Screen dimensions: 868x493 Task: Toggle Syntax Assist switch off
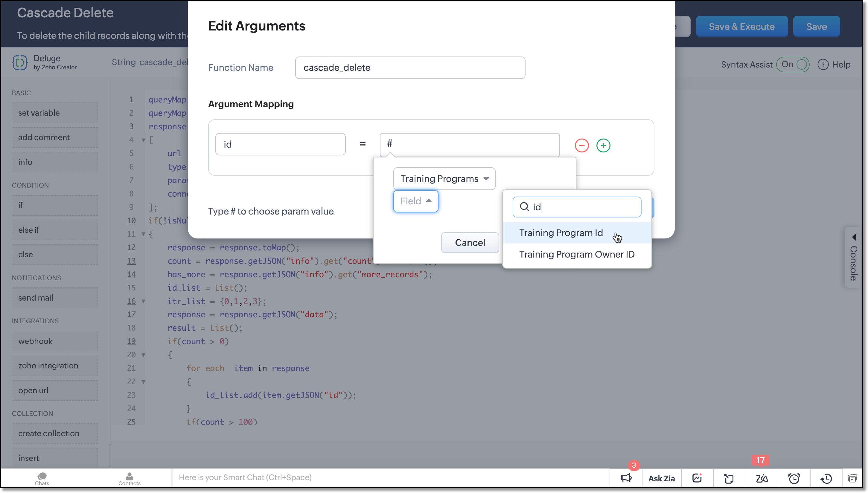tap(793, 64)
